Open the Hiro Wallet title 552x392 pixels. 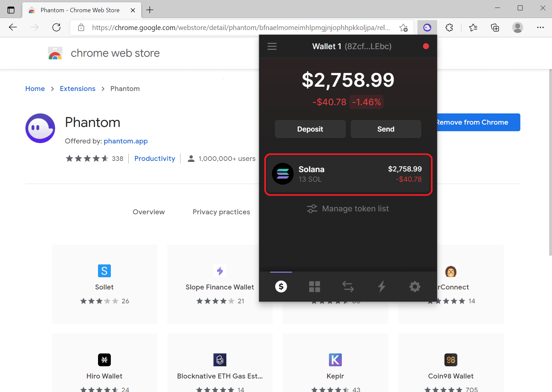pos(104,376)
